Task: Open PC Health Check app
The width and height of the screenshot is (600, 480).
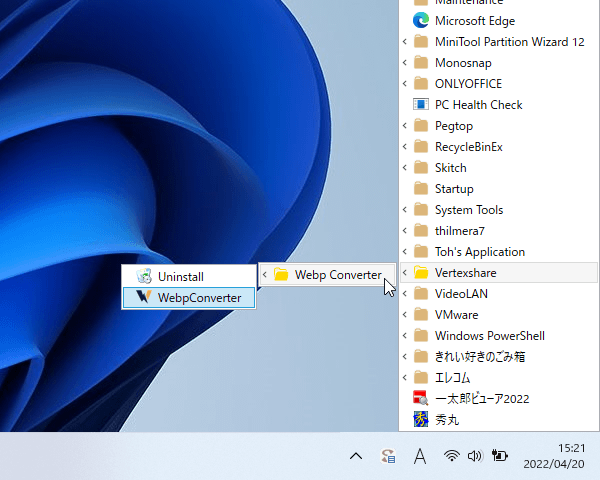Action: (478, 105)
